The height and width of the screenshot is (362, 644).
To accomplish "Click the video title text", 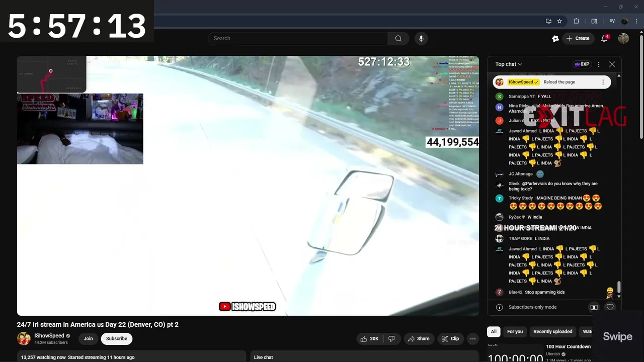I will pos(98,324).
